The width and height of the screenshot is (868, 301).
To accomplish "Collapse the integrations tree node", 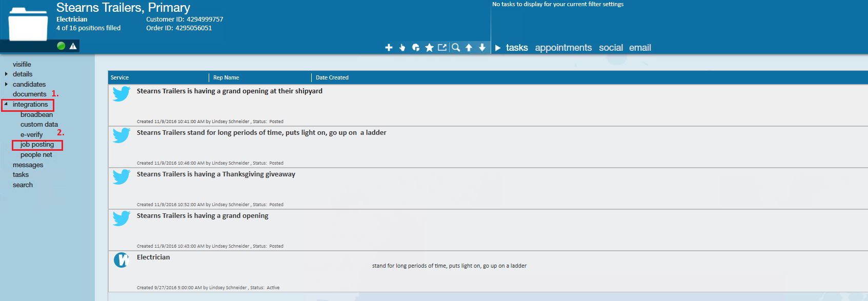I will click(6, 104).
